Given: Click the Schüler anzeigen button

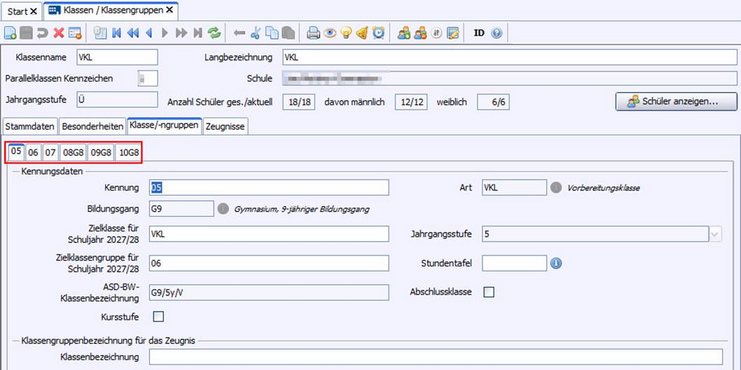Looking at the screenshot, I should 676,102.
